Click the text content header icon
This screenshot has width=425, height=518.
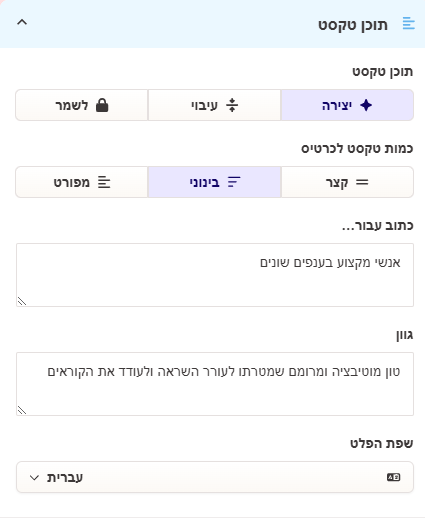click(x=408, y=23)
